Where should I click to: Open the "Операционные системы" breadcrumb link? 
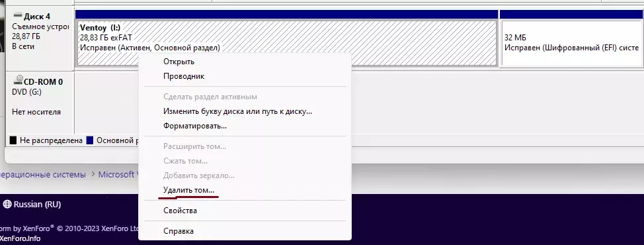click(x=43, y=174)
